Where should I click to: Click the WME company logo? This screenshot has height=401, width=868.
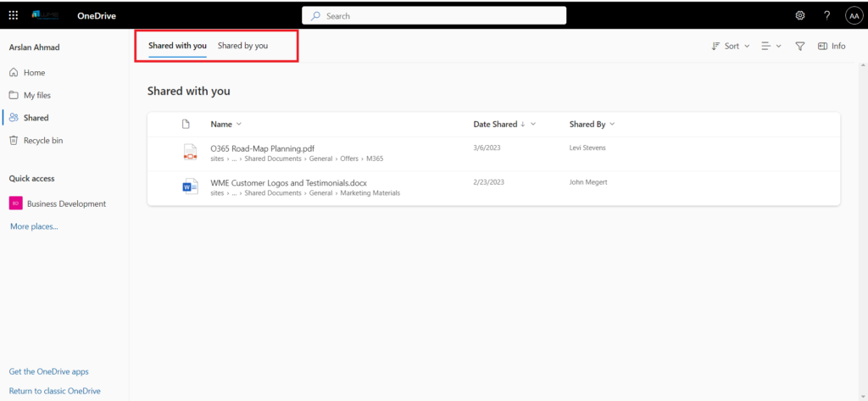click(46, 15)
